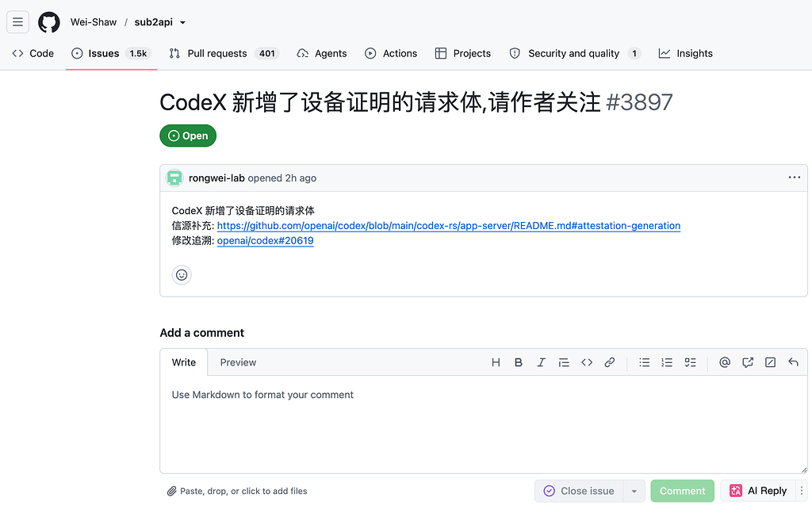This screenshot has width=812, height=520.
Task: Click the Pull requests 401 counter badge
Action: pos(267,53)
